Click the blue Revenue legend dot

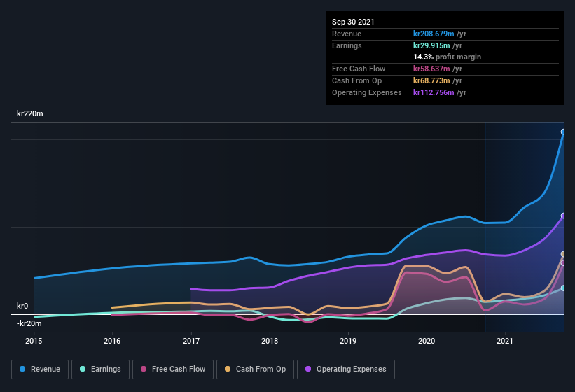coord(23,369)
